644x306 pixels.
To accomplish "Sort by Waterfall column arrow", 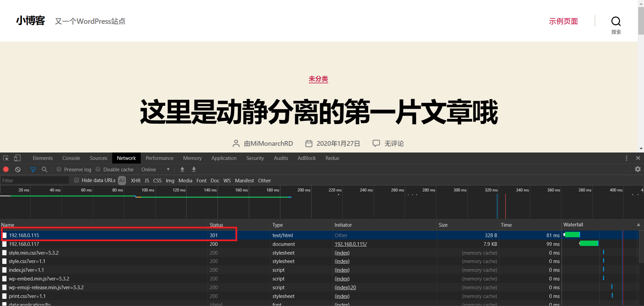I will tap(638, 225).
